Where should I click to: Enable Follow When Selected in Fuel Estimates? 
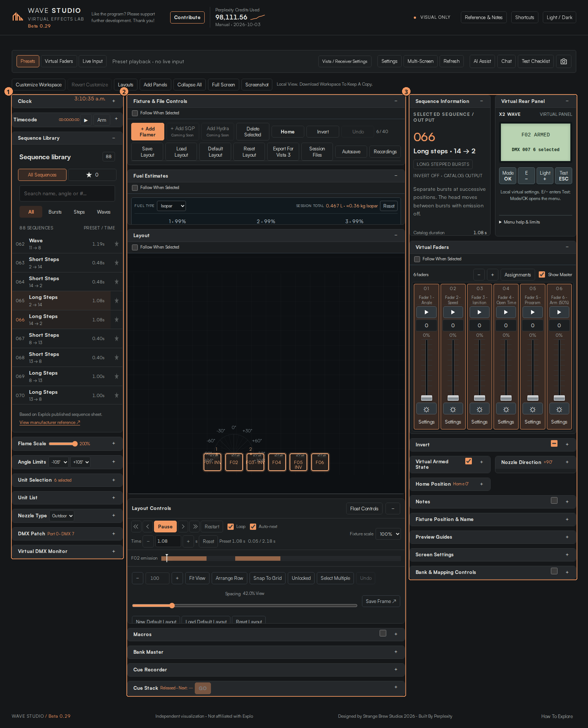click(135, 188)
